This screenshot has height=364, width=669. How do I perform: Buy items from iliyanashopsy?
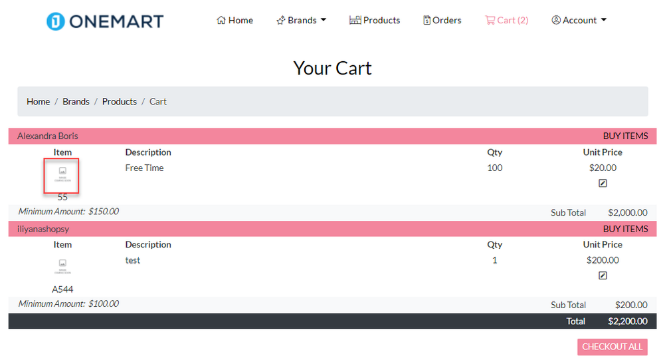tap(625, 229)
